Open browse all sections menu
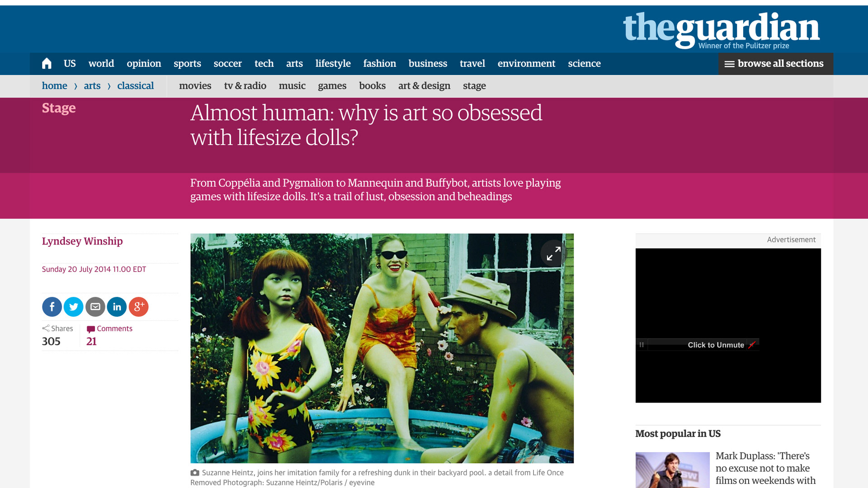This screenshot has width=868, height=488. click(776, 64)
